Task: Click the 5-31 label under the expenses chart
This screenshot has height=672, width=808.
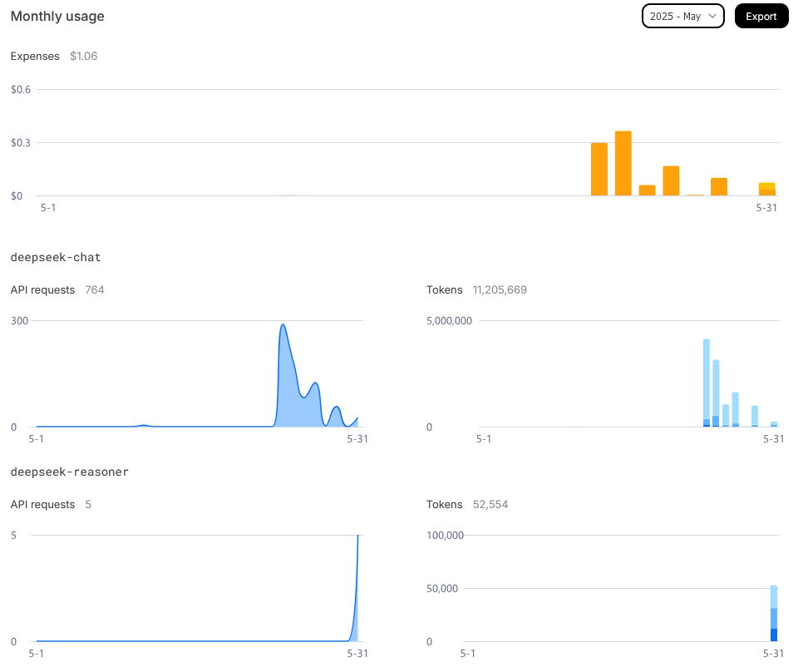Action: click(766, 207)
